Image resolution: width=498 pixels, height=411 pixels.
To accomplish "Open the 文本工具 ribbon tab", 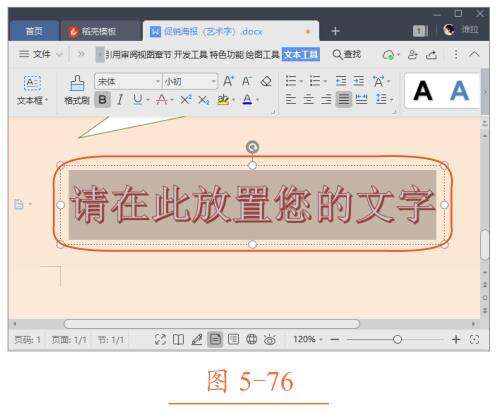I will click(x=301, y=54).
